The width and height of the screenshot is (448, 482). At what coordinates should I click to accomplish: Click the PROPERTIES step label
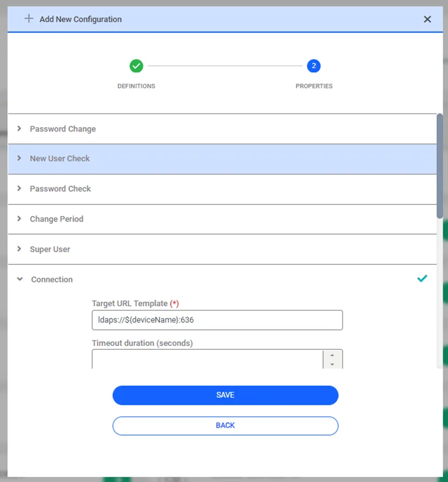pyautogui.click(x=314, y=86)
